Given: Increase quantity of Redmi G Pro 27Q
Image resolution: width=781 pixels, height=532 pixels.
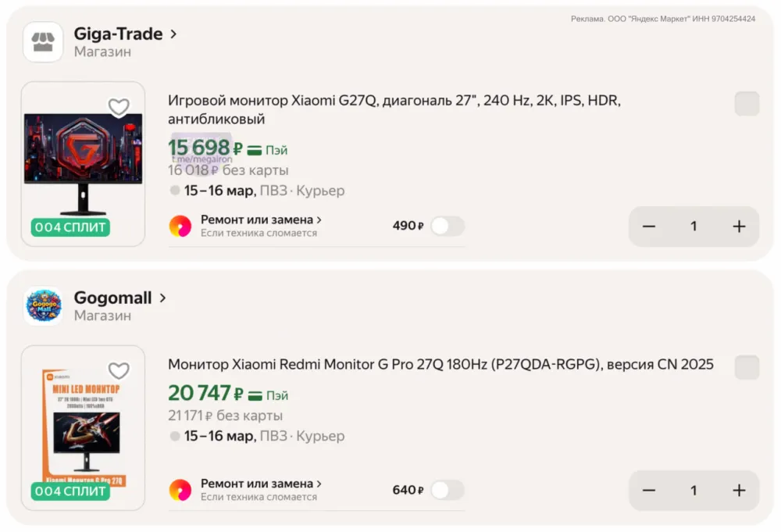Looking at the screenshot, I should tap(739, 491).
